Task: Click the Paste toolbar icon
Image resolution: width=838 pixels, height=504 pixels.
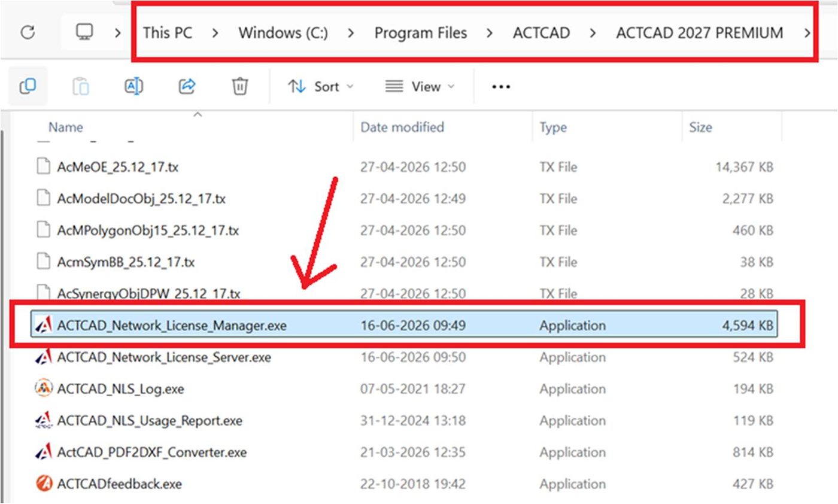Action: coord(81,87)
